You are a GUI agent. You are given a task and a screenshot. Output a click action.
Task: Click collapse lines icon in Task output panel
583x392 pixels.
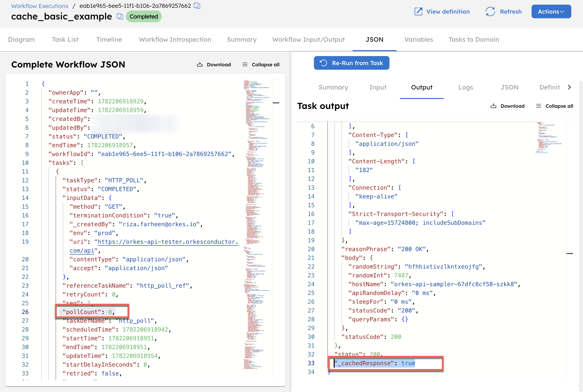[x=538, y=106]
